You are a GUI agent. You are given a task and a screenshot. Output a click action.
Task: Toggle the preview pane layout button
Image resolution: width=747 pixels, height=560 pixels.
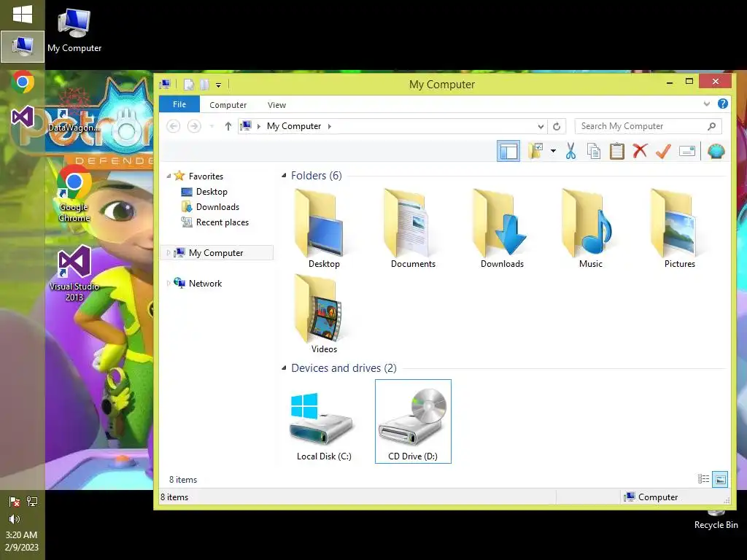pyautogui.click(x=508, y=152)
